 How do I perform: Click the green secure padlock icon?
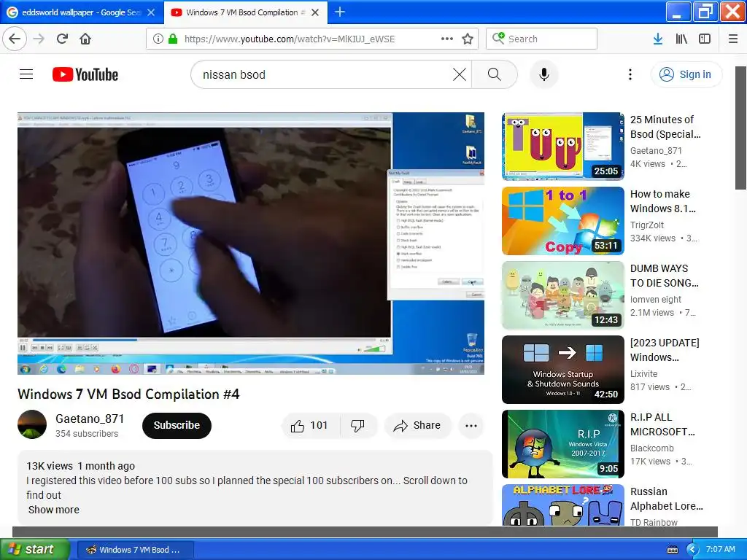[x=173, y=39]
